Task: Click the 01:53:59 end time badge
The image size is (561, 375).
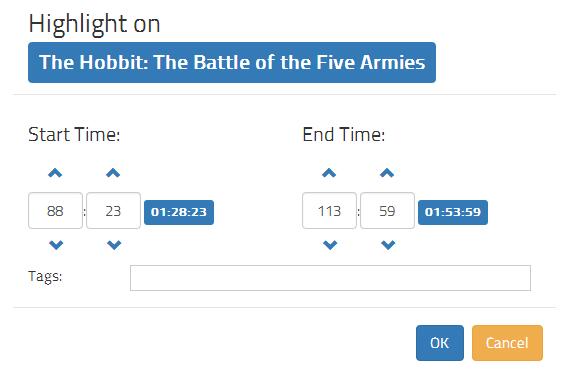Action: (453, 212)
